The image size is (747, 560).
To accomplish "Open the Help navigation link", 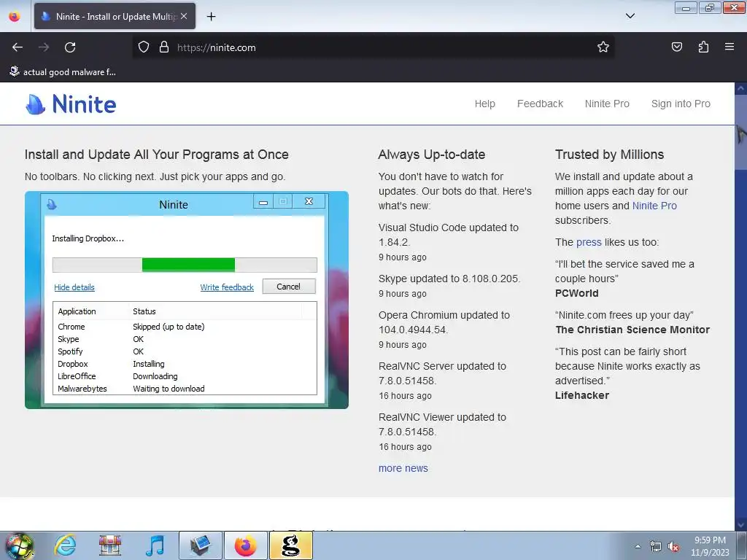I will [484, 104].
